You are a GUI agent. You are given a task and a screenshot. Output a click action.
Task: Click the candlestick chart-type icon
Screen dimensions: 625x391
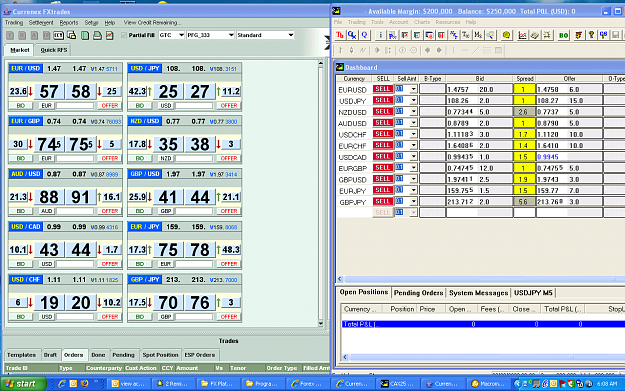351,50
